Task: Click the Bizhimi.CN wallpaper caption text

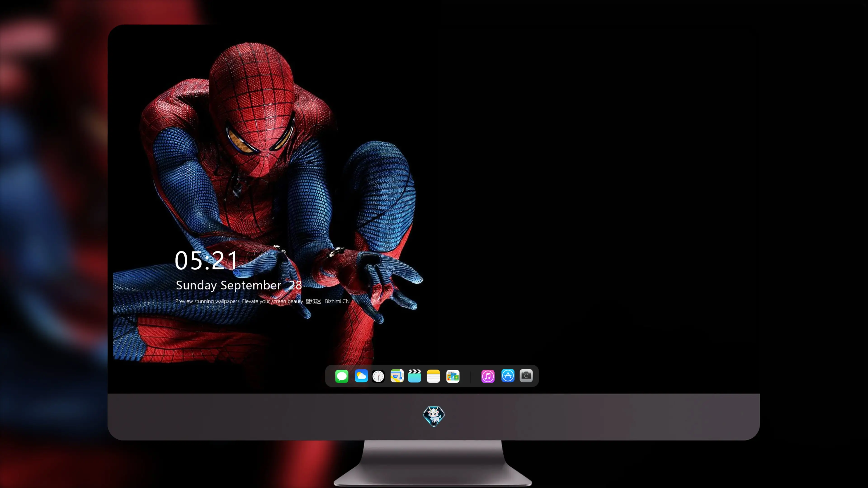Action: 262,301
